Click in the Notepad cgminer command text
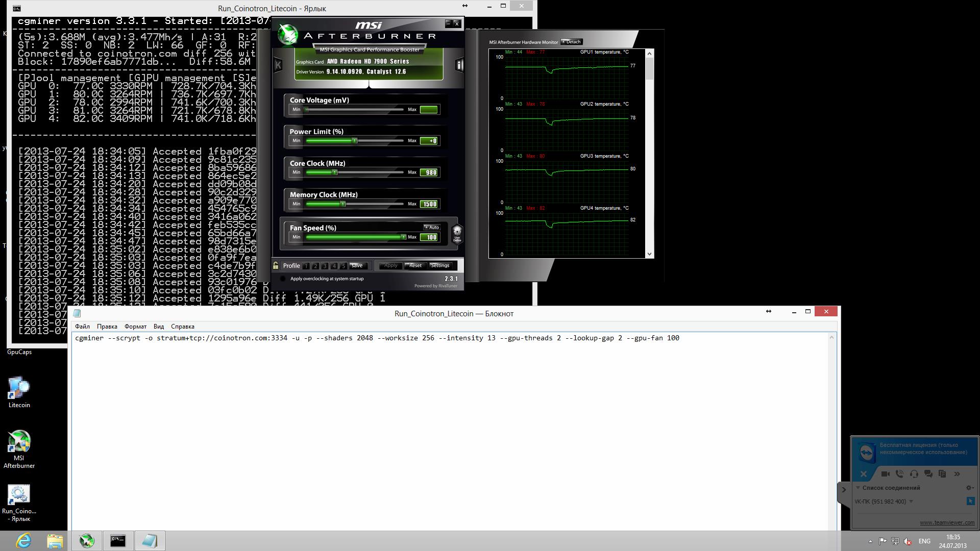This screenshot has height=551, width=980. tap(377, 338)
